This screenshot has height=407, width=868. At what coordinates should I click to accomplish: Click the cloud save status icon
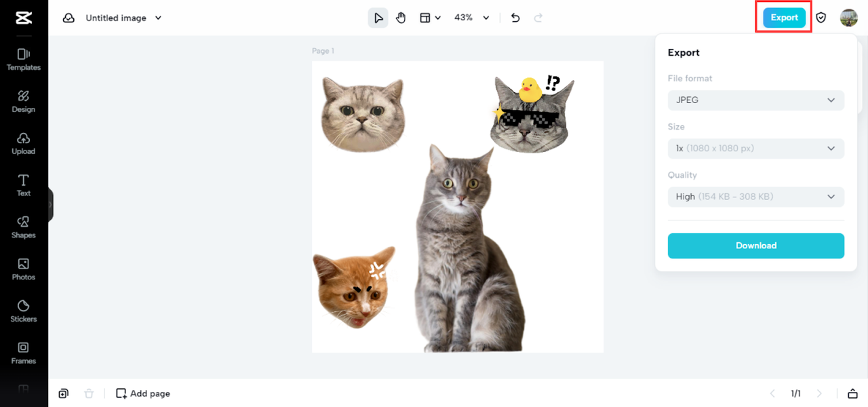pyautogui.click(x=68, y=18)
